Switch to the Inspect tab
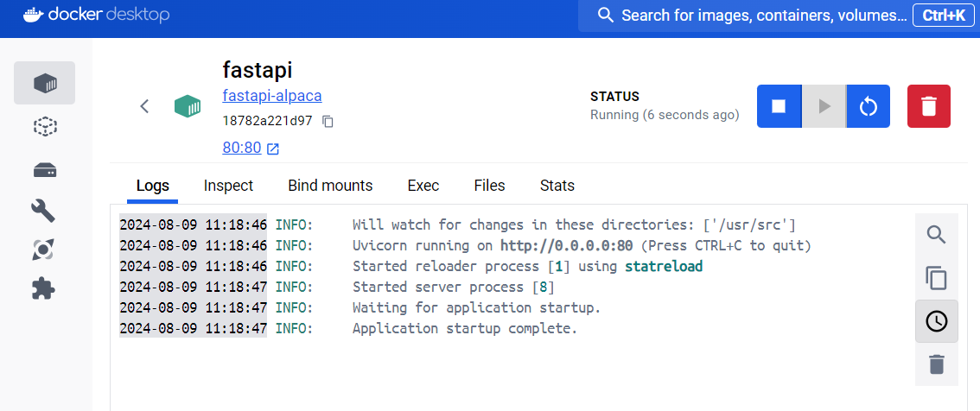This screenshot has width=980, height=411. point(228,186)
